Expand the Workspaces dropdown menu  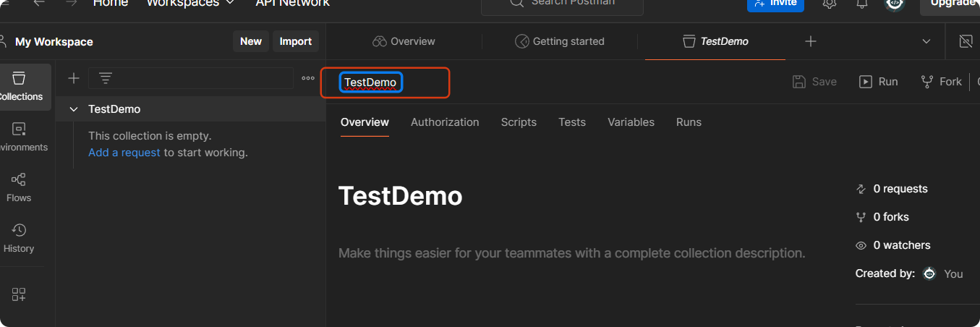(x=191, y=3)
